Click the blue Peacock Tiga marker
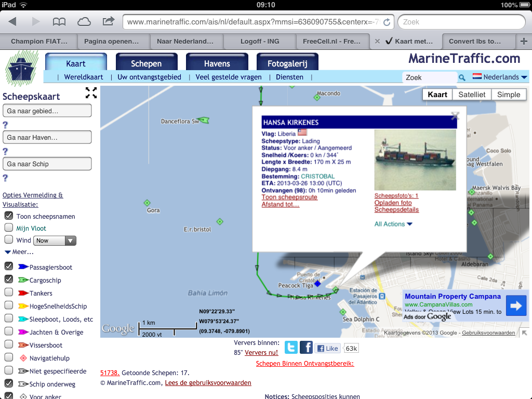The image size is (532, 399). coord(317,283)
